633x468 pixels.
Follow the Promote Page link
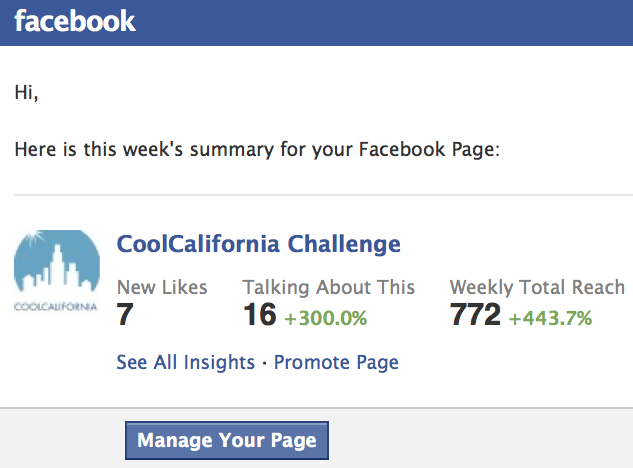[336, 362]
